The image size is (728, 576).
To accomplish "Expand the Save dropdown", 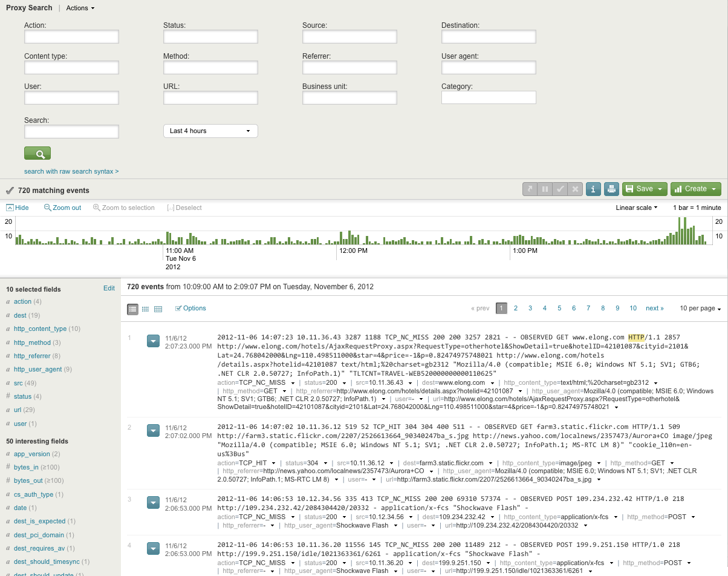I will [645, 189].
